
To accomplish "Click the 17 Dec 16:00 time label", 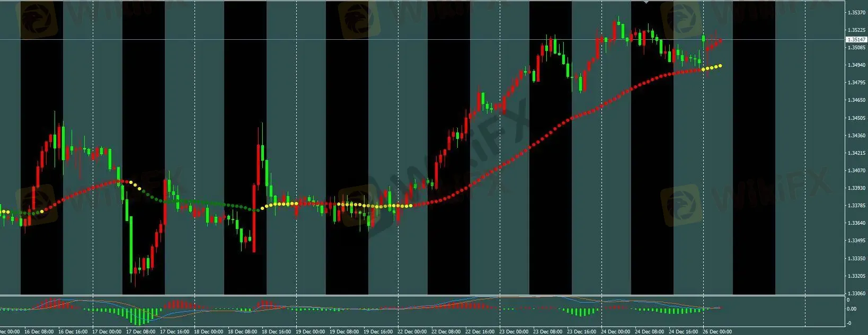I will [174, 332].
